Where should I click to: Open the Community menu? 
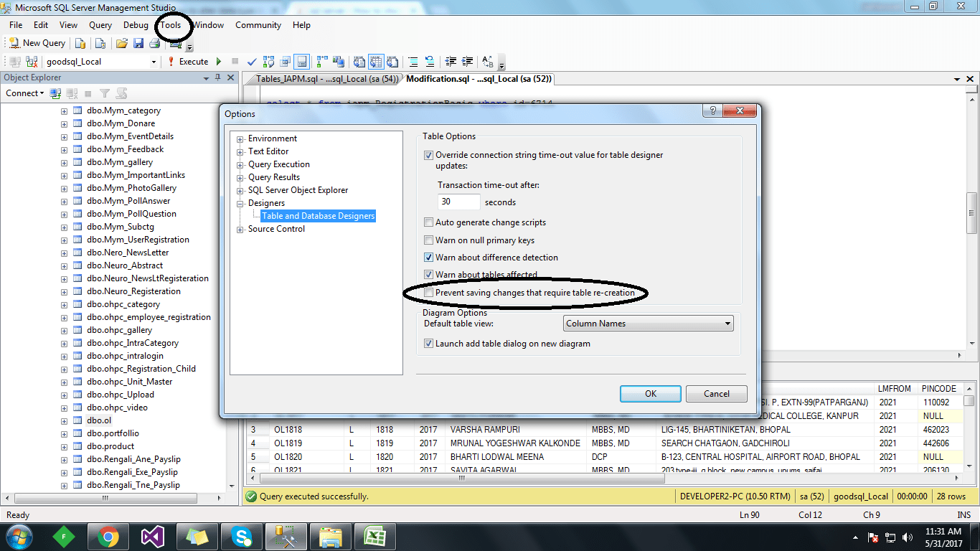coord(258,25)
